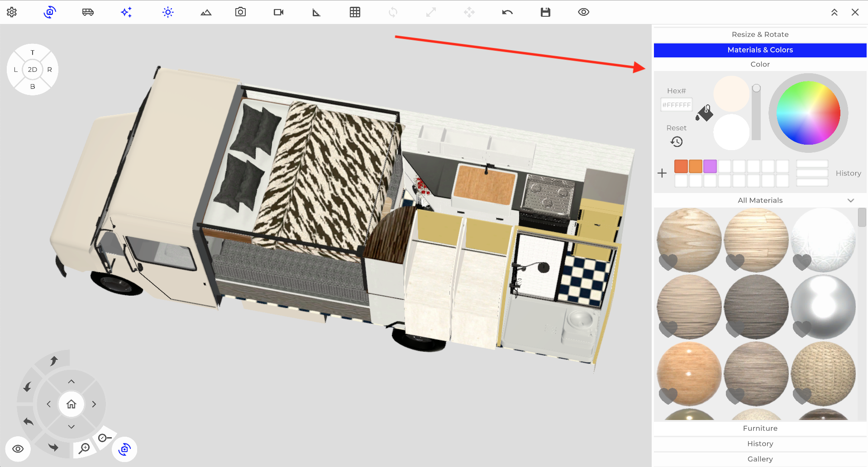
Task: Choose the light wavy wood material sphere
Action: [x=689, y=240]
